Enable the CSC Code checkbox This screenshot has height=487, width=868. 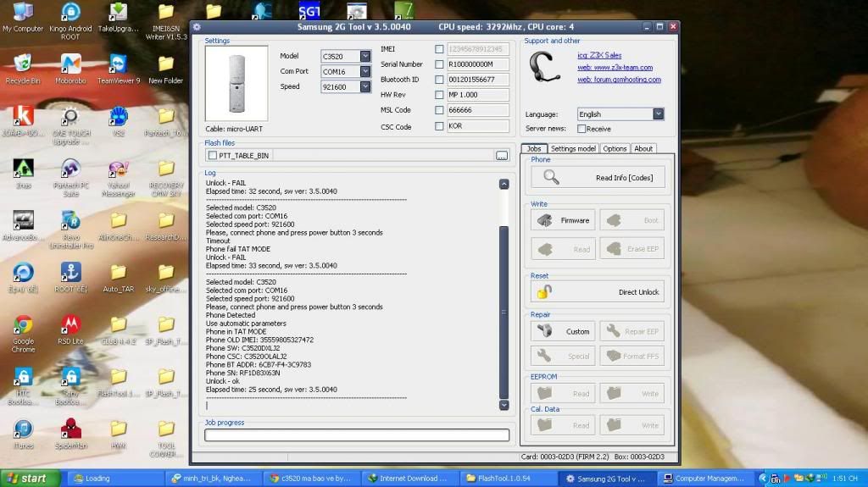[439, 126]
